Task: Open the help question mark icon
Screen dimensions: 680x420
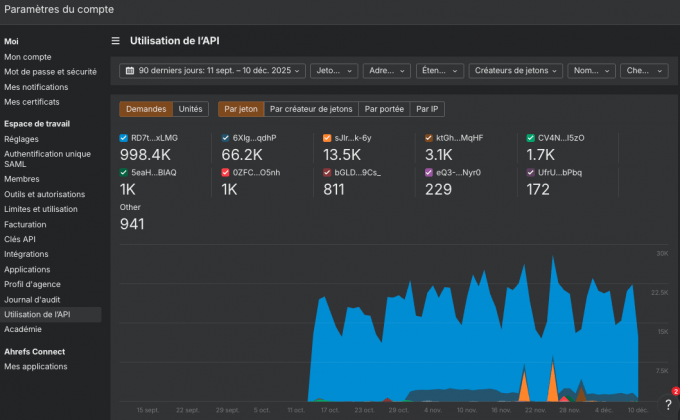Action: click(667, 404)
